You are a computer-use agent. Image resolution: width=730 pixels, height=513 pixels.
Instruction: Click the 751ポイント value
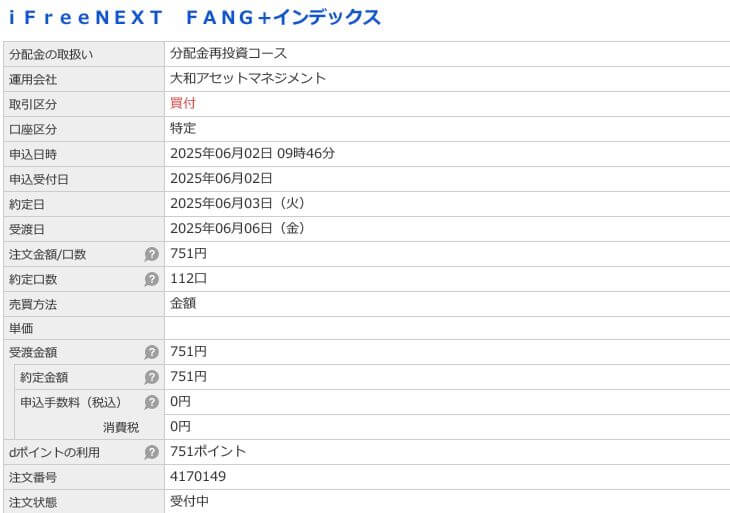(208, 451)
